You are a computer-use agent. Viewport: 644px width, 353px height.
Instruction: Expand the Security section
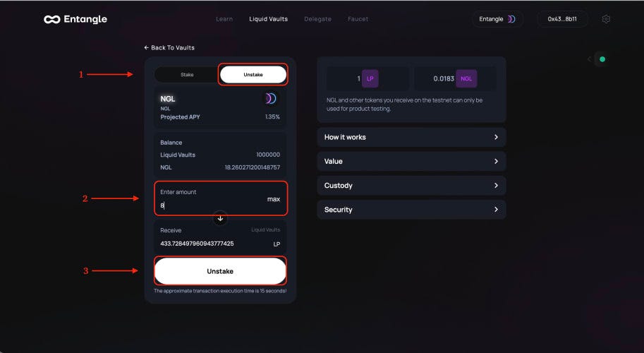411,210
